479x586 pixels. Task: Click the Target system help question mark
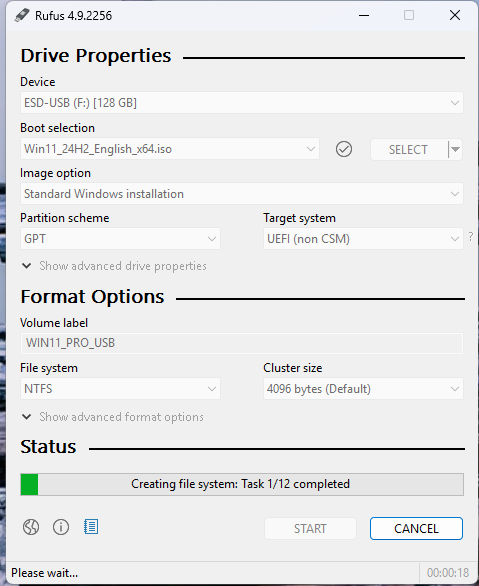click(471, 236)
